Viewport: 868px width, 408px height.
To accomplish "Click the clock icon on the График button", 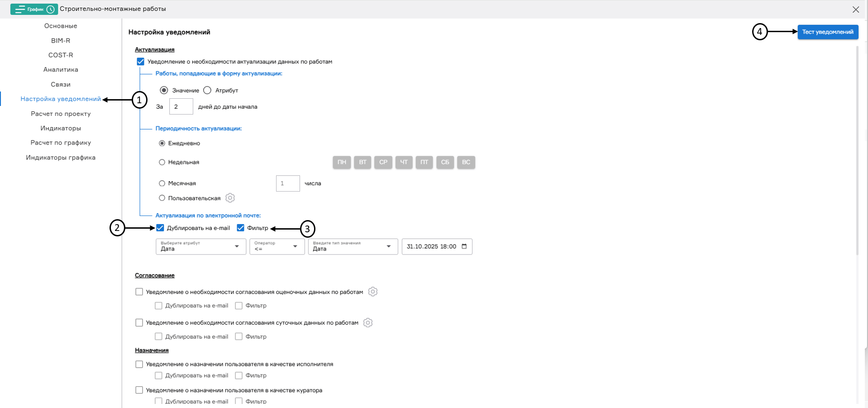I will [x=50, y=9].
